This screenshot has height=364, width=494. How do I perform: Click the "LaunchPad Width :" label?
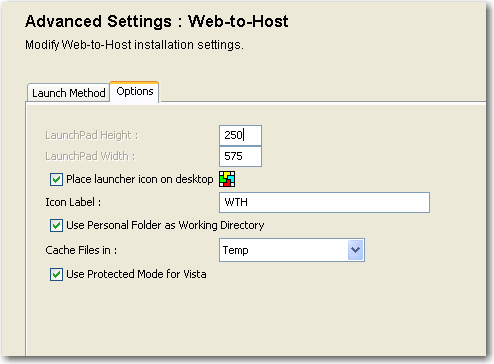tap(90, 156)
